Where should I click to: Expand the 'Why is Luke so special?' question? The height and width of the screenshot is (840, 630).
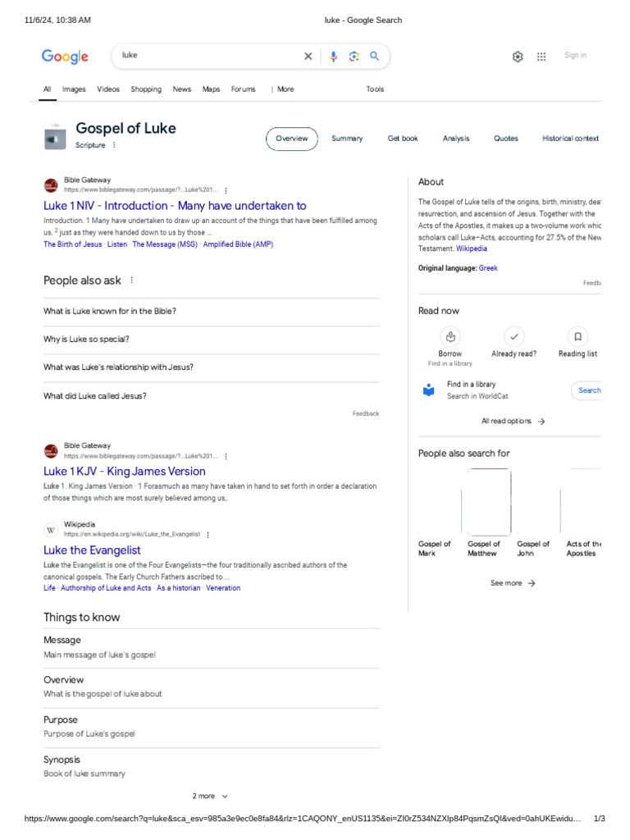212,340
